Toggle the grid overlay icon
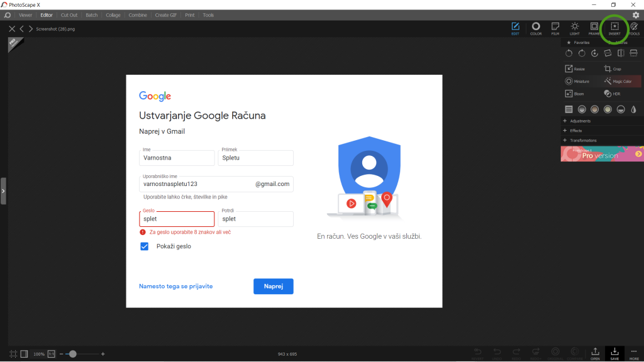Viewport: 644px width, 362px height. click(x=13, y=354)
